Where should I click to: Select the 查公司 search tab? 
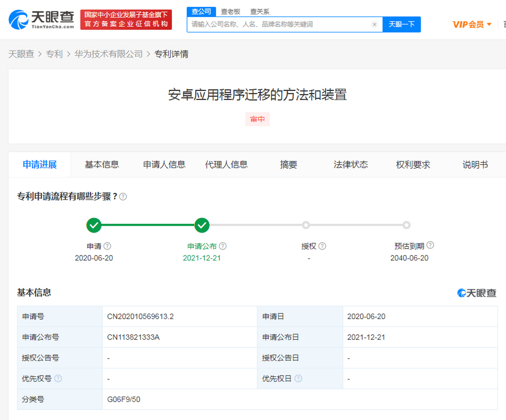tap(201, 12)
